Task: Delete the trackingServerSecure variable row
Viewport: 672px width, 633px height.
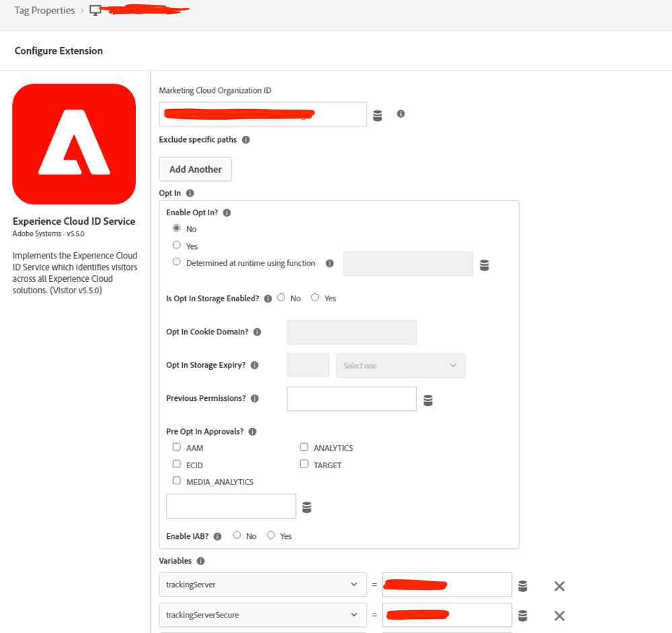Action: coord(559,616)
